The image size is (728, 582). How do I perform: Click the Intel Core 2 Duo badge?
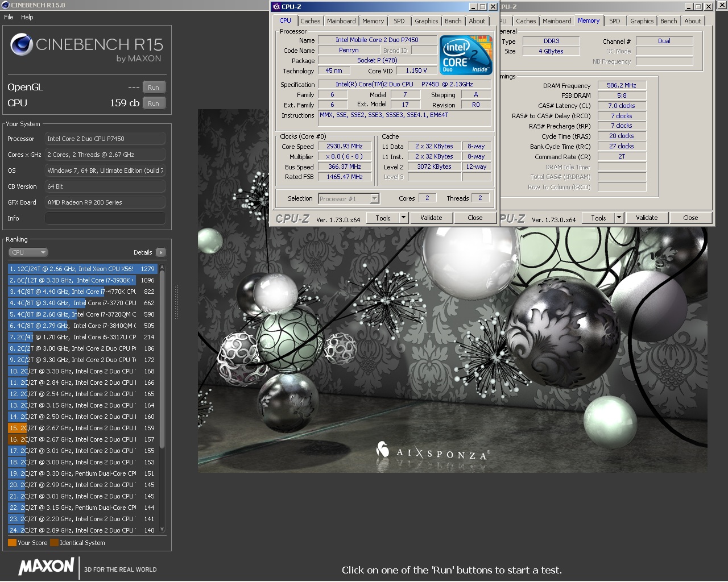466,55
